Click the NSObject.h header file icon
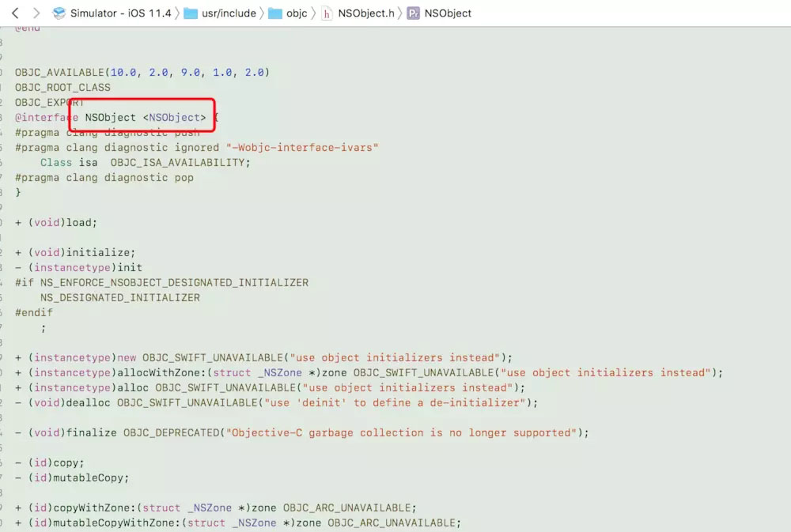The height and width of the screenshot is (532, 791). pyautogui.click(x=327, y=13)
